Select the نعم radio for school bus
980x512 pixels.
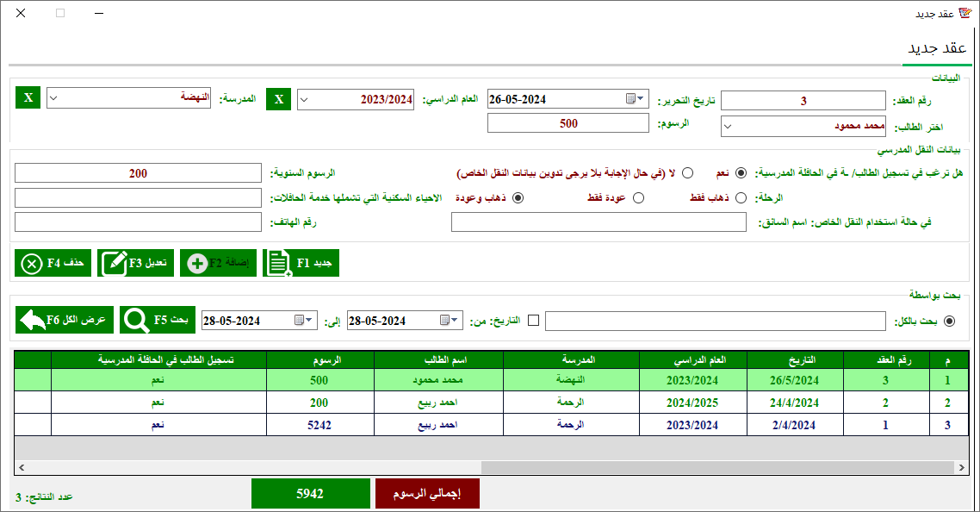tap(741, 173)
